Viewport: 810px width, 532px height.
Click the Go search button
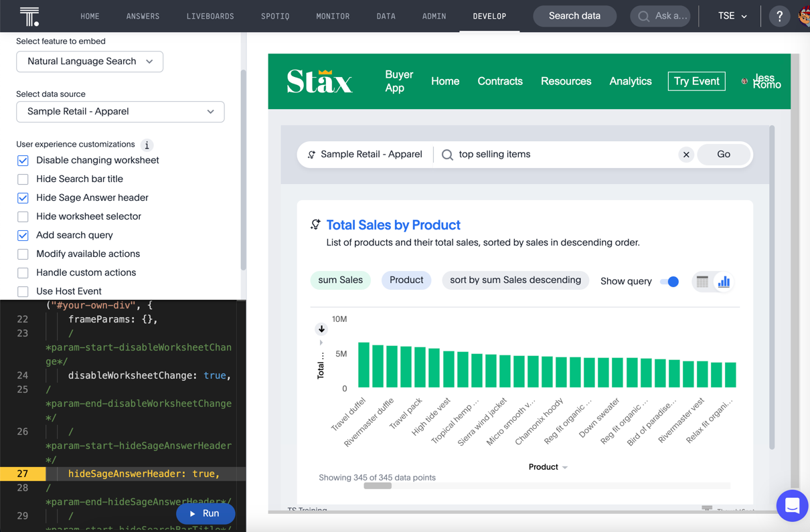[723, 155]
